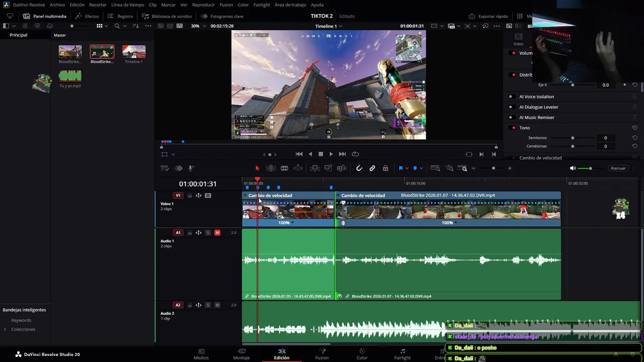Open first clip 100% speed dropdown
The image size is (644, 362).
[287, 223]
